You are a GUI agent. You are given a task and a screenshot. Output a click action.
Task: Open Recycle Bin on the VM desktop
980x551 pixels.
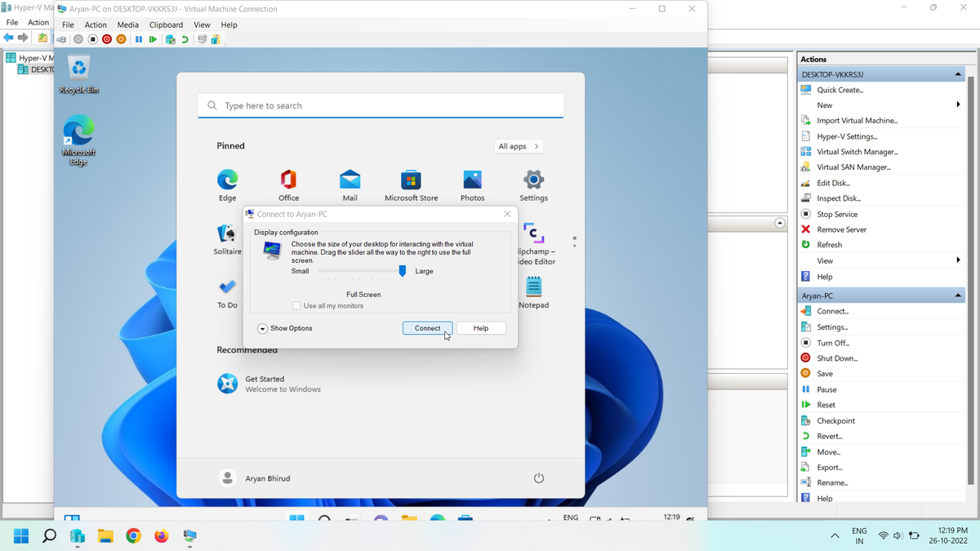(78, 75)
